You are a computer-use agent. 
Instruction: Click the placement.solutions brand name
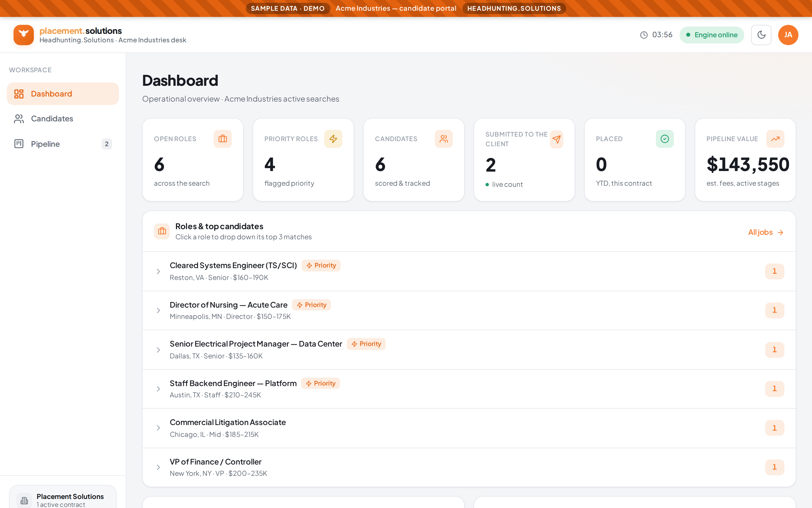[x=81, y=30]
